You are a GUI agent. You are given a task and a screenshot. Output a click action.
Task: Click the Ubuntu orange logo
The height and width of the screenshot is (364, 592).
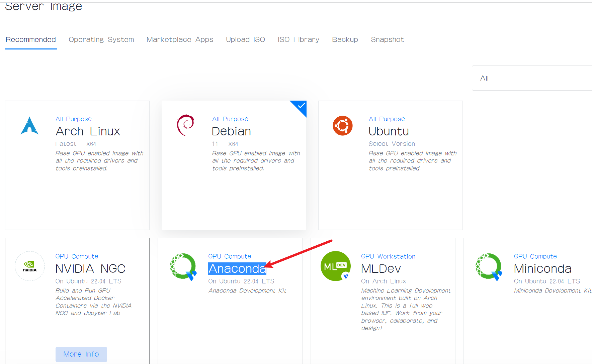[343, 126]
